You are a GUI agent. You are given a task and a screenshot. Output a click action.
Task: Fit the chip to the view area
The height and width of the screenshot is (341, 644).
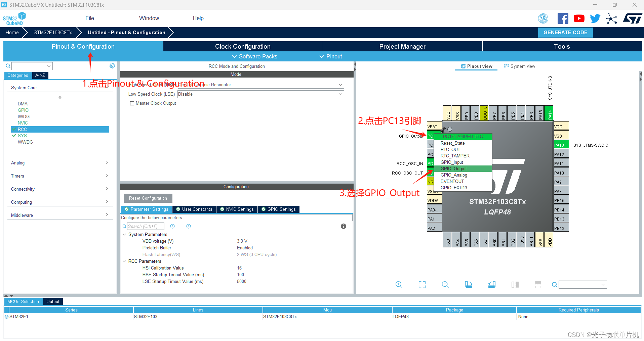422,285
